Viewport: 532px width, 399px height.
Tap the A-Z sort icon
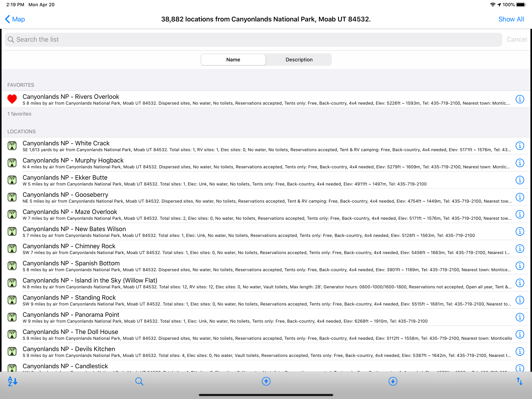(x=12, y=381)
